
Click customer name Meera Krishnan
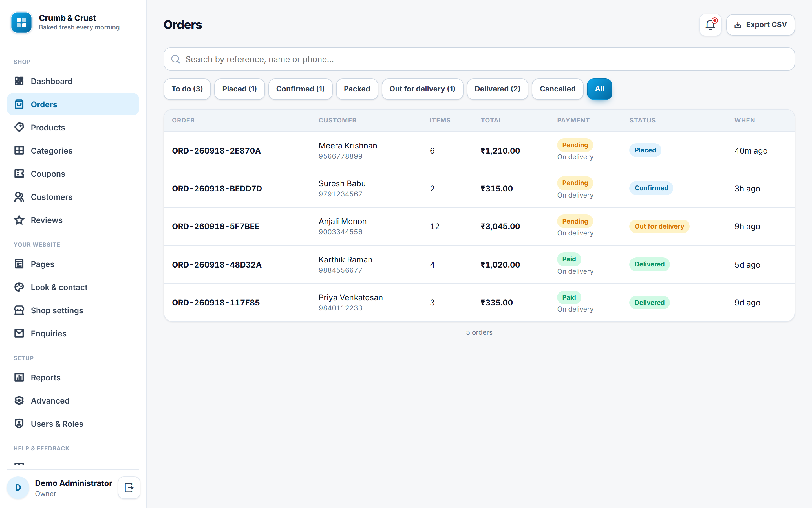tap(348, 146)
